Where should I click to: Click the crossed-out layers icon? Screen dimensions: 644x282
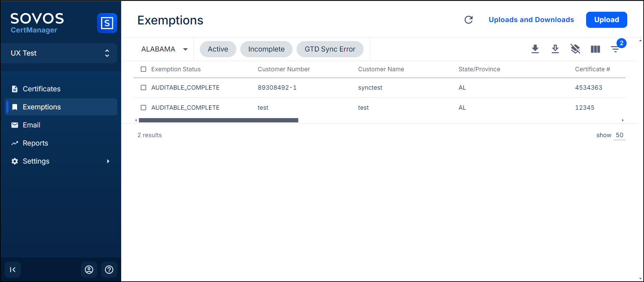pos(575,49)
